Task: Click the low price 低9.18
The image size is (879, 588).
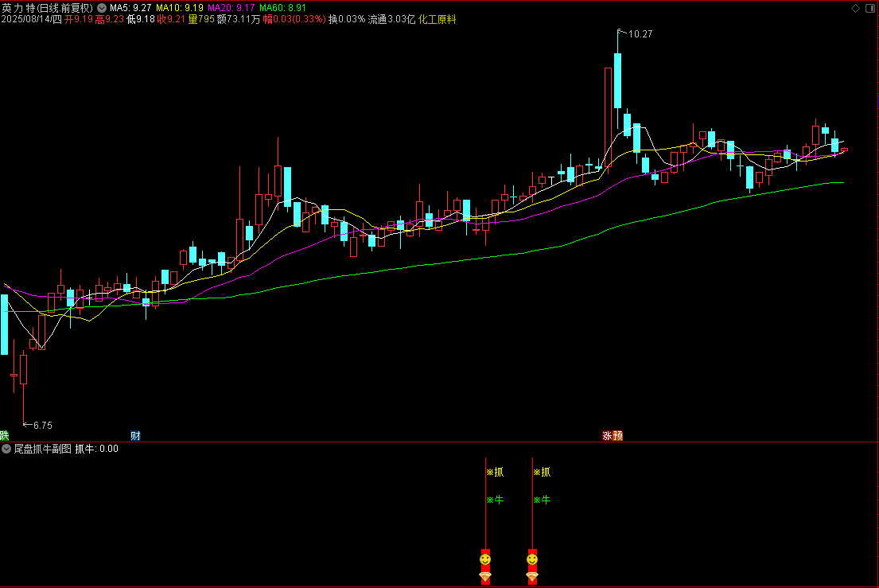Action: (x=141, y=19)
